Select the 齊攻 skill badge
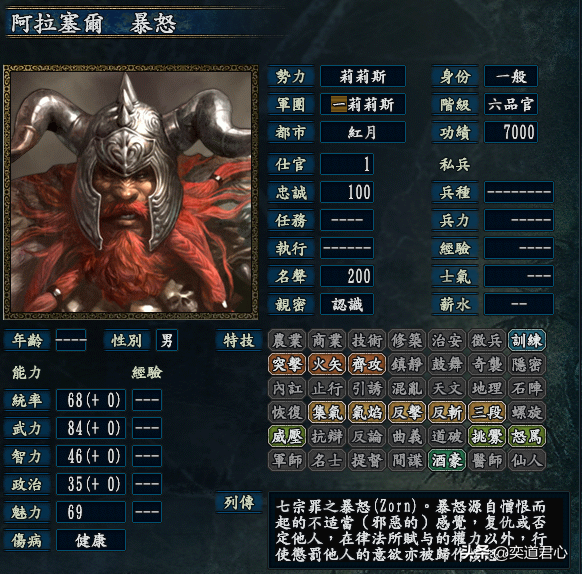This screenshot has height=574, width=582. click(367, 365)
